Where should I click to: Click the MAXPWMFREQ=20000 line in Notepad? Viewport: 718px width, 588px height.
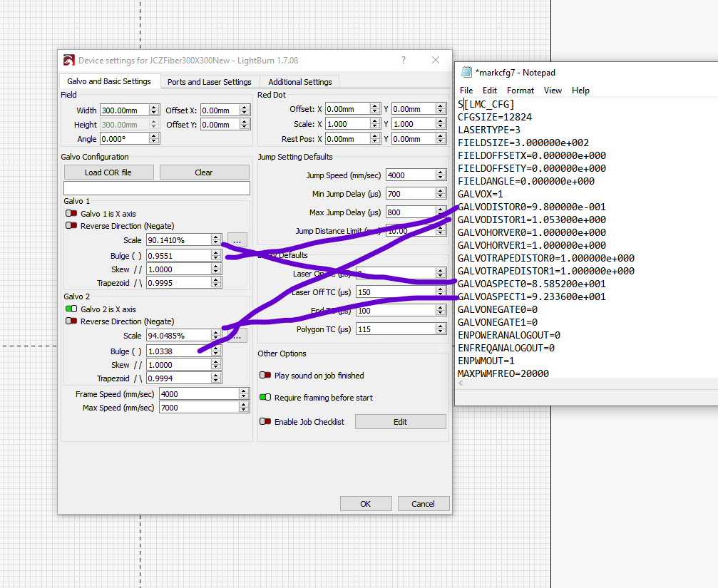coord(503,373)
